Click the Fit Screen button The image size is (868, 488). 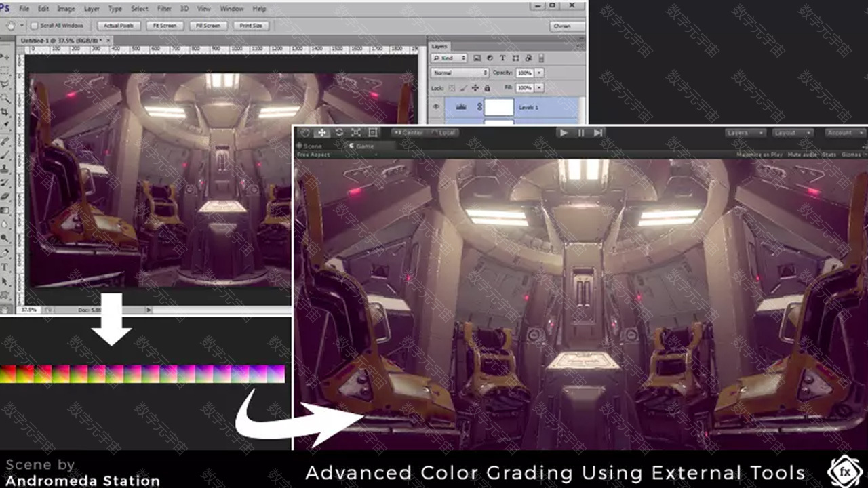pos(164,26)
